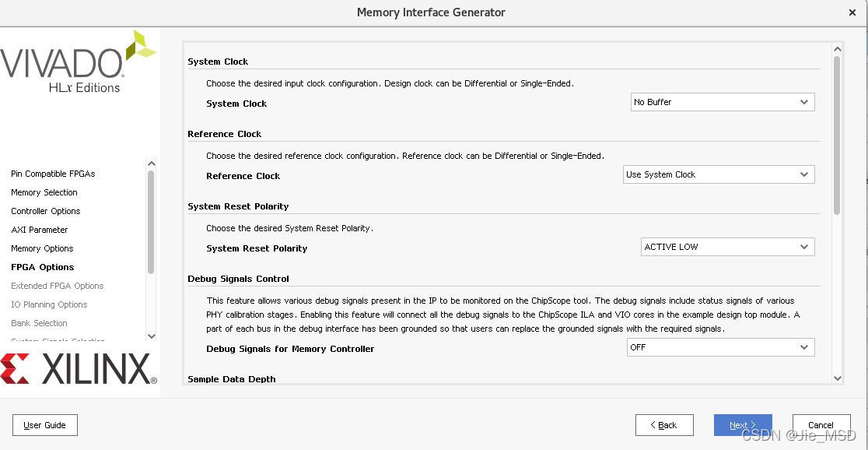Go to Memory Options step
The image size is (868, 450).
42,248
